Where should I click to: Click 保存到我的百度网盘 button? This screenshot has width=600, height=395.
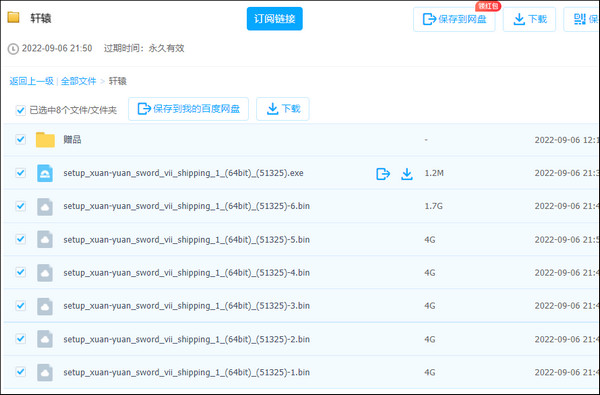point(188,109)
